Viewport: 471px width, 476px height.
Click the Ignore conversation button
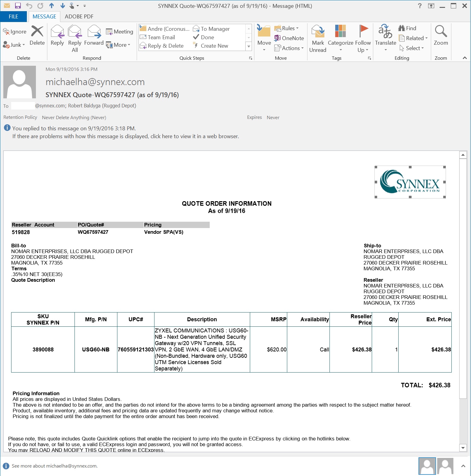(x=15, y=32)
